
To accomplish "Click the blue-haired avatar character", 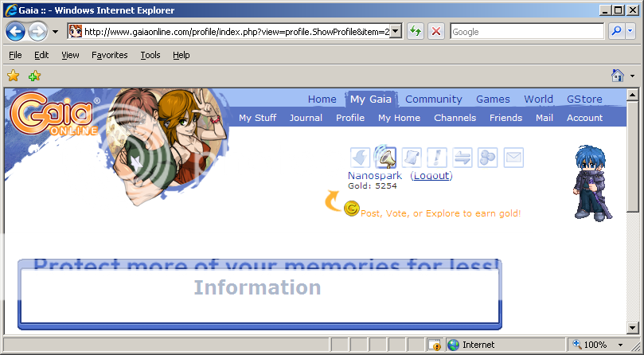I will (593, 183).
